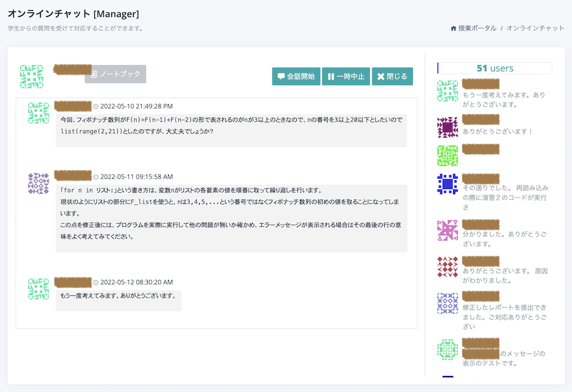
Task: Select the green octagon avatar user
Action: click(447, 349)
